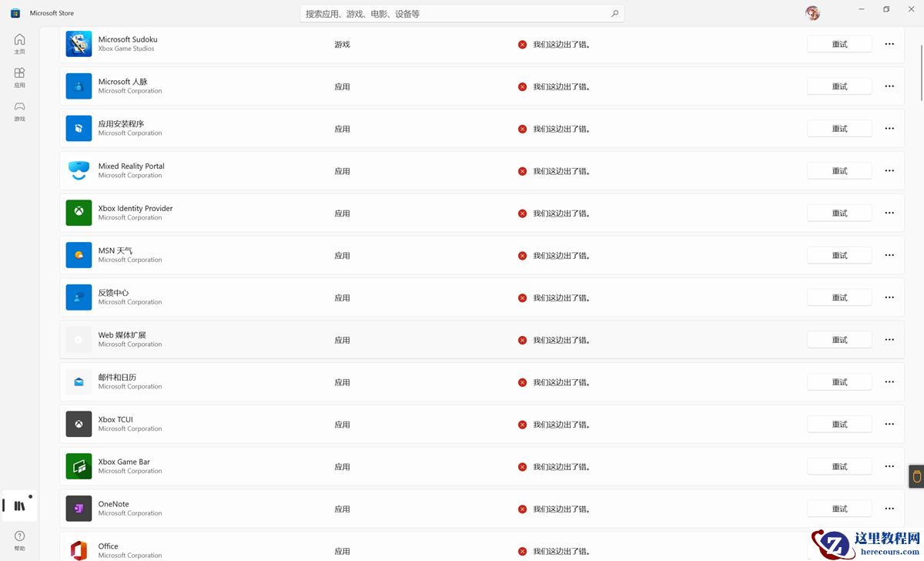
Task: Click the 游戏 category of Microsoft Sudoku
Action: point(342,45)
